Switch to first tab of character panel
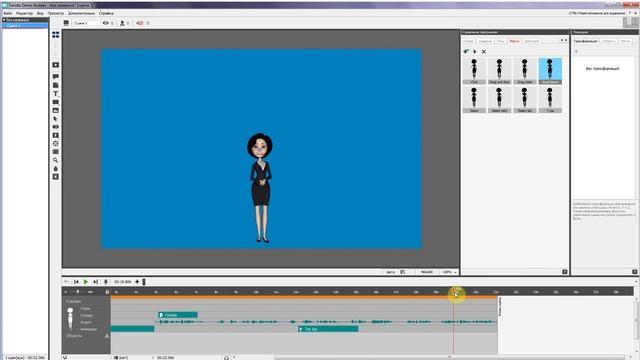 tap(468, 41)
